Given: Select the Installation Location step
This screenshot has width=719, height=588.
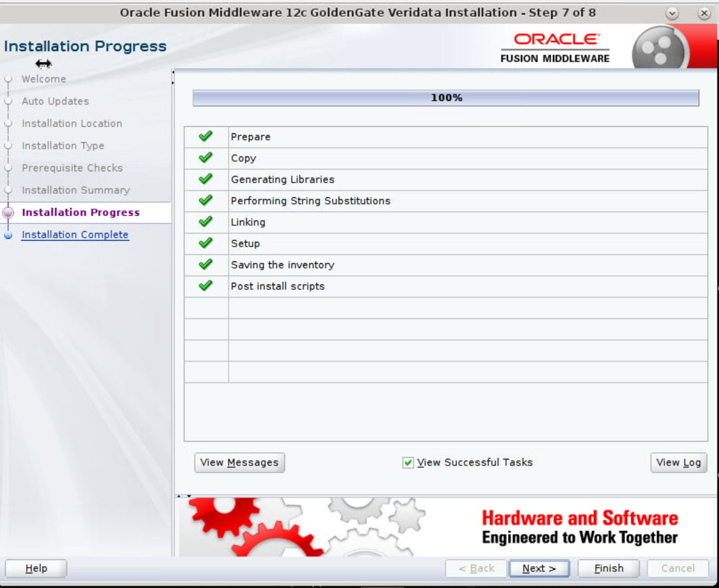Looking at the screenshot, I should pos(72,123).
